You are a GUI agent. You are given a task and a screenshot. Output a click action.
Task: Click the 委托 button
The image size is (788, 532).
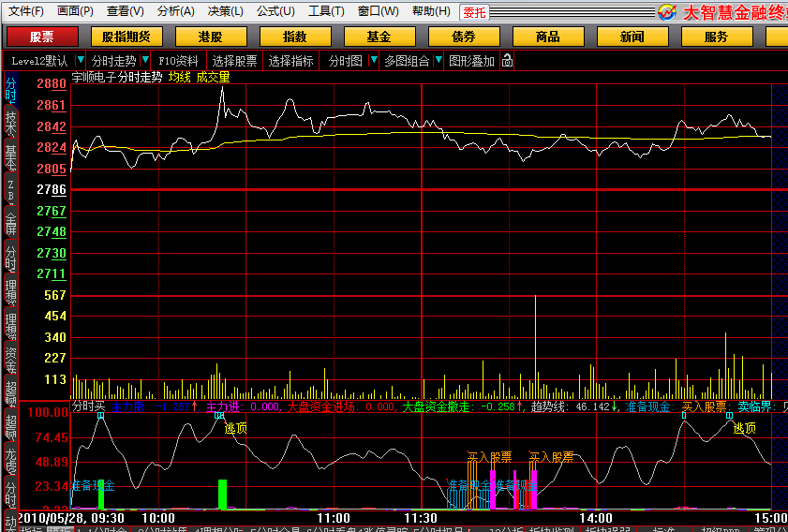click(474, 12)
